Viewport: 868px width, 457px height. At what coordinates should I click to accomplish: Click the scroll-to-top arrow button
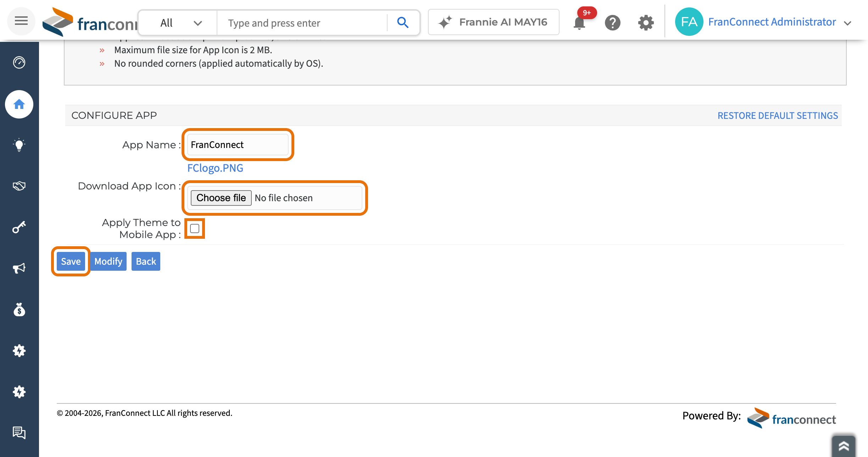[x=844, y=446]
